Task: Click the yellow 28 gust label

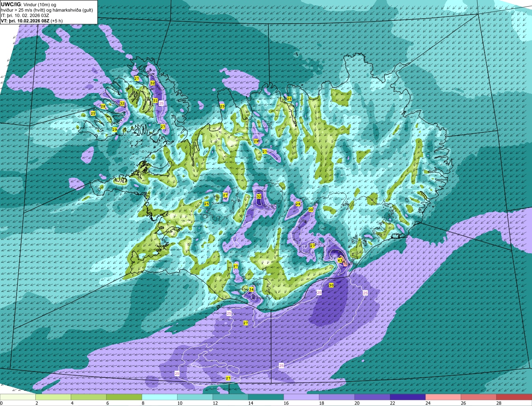Action: [103, 107]
